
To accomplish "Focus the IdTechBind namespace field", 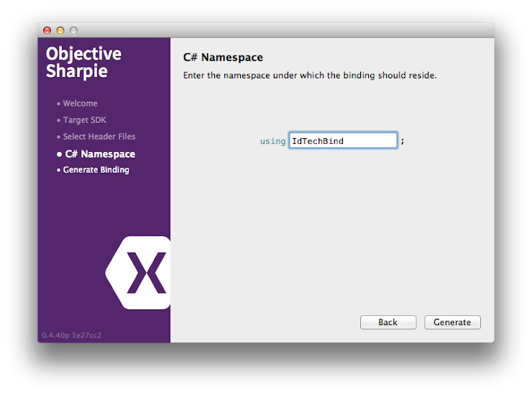I will [x=343, y=140].
